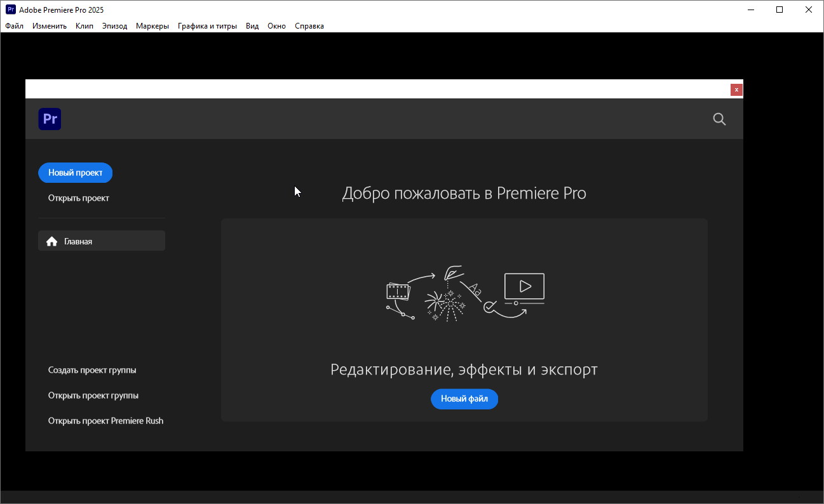Open the Клип menu

pos(84,26)
